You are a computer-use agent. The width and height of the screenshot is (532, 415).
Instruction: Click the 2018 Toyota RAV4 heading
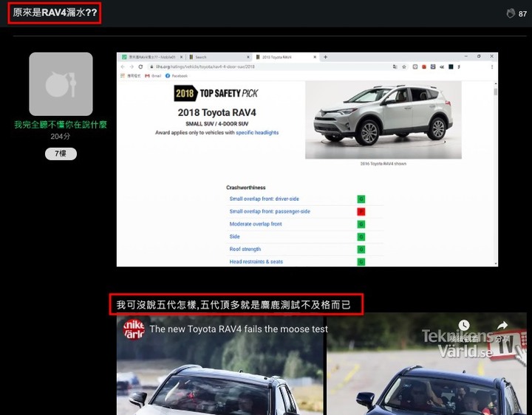[216, 112]
